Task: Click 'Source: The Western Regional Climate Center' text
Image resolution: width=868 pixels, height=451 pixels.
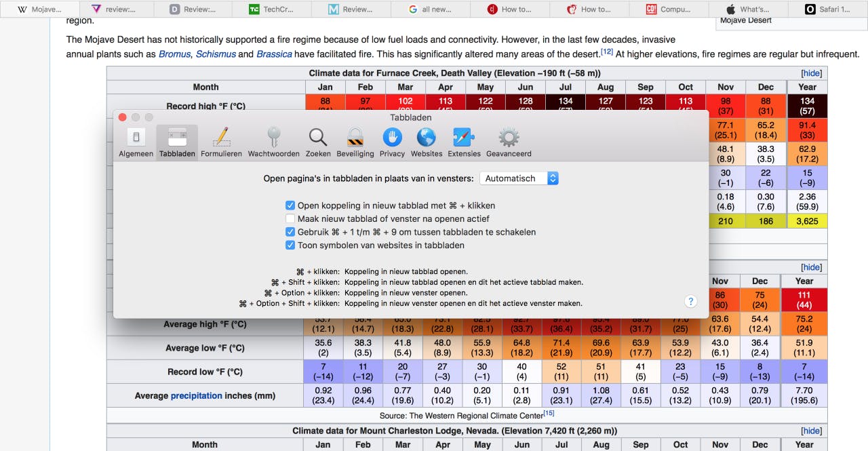Action: click(461, 415)
